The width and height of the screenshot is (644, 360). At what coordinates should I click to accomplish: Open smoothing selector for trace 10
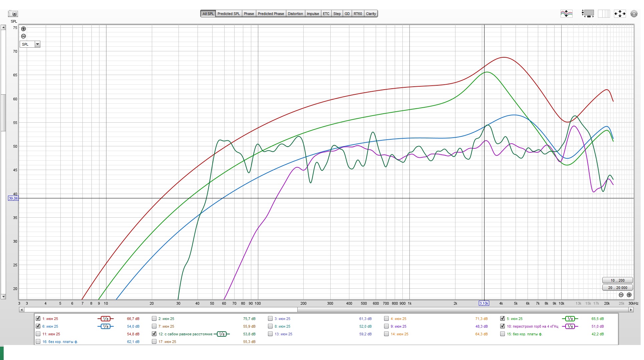(x=570, y=326)
